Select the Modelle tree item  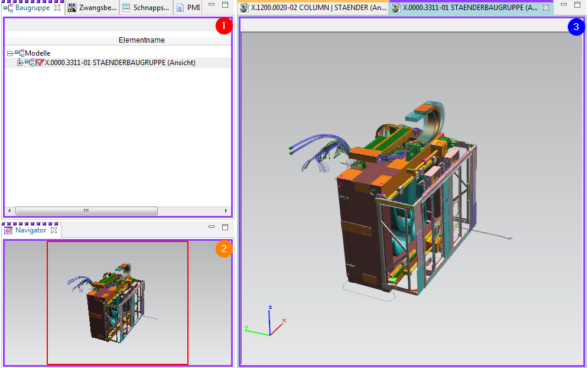pos(37,53)
